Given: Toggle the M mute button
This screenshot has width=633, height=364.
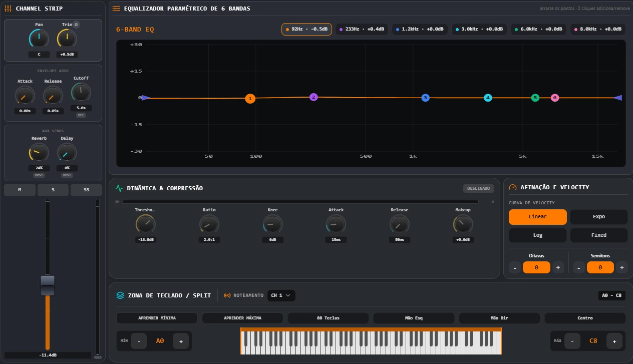Looking at the screenshot, I should (20, 190).
